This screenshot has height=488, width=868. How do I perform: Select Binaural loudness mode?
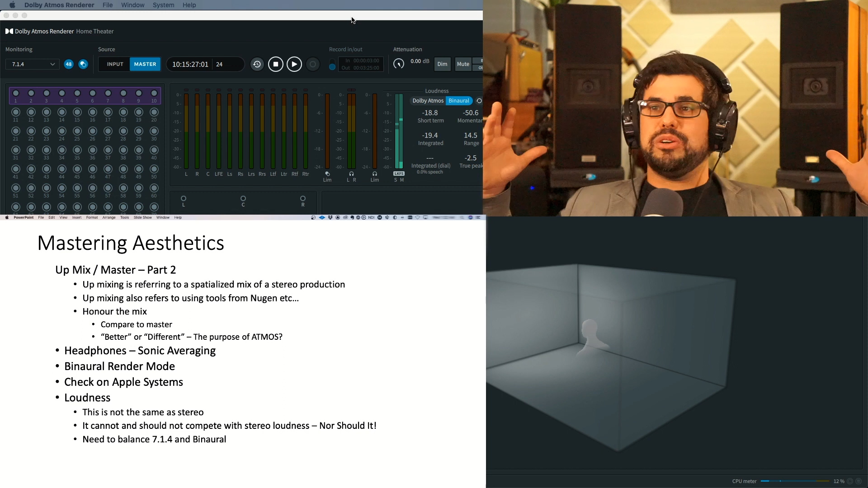[459, 101]
